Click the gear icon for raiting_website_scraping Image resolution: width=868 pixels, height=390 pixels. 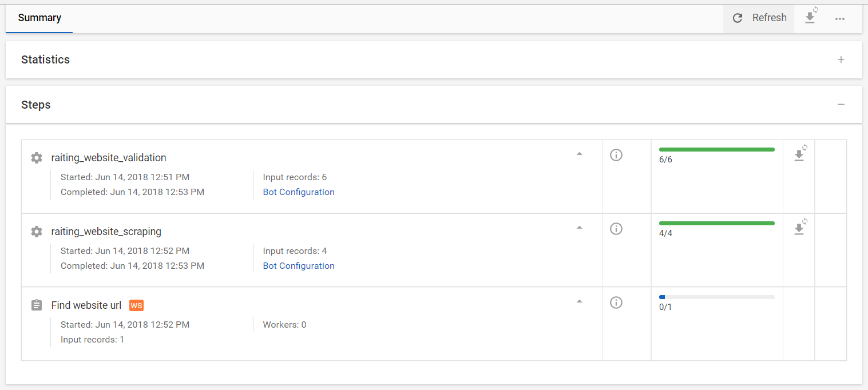(37, 232)
